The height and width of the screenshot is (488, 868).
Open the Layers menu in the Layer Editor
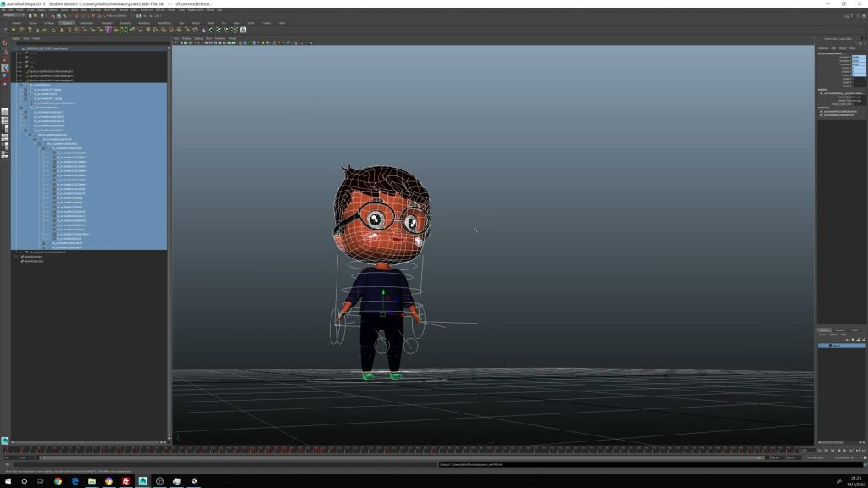tap(822, 334)
